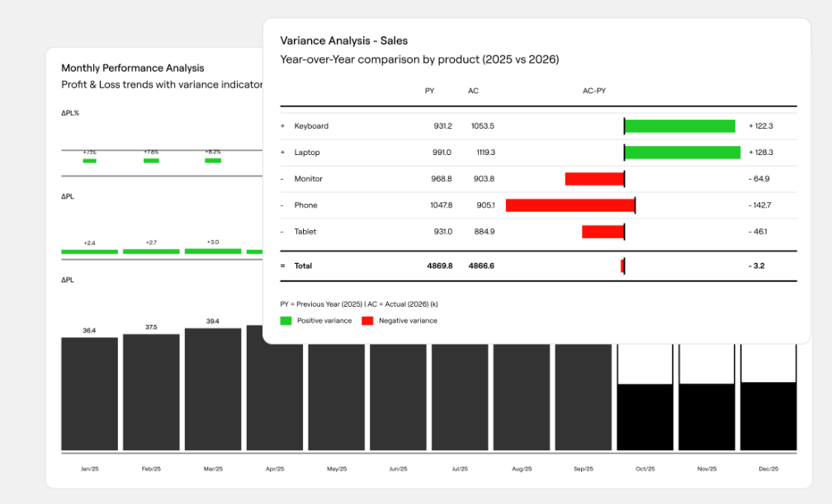Select the Laptop green variance bar
The width and height of the screenshot is (832, 504).
[x=683, y=153]
